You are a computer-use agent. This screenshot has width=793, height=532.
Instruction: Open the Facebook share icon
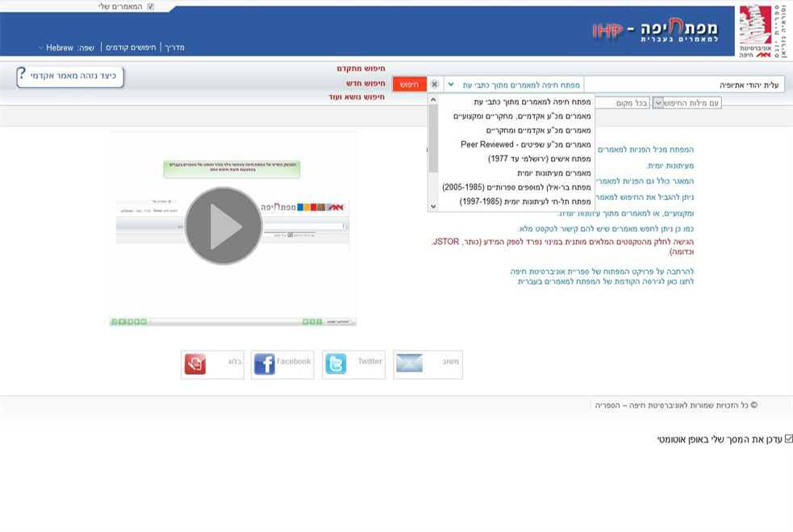(x=265, y=364)
